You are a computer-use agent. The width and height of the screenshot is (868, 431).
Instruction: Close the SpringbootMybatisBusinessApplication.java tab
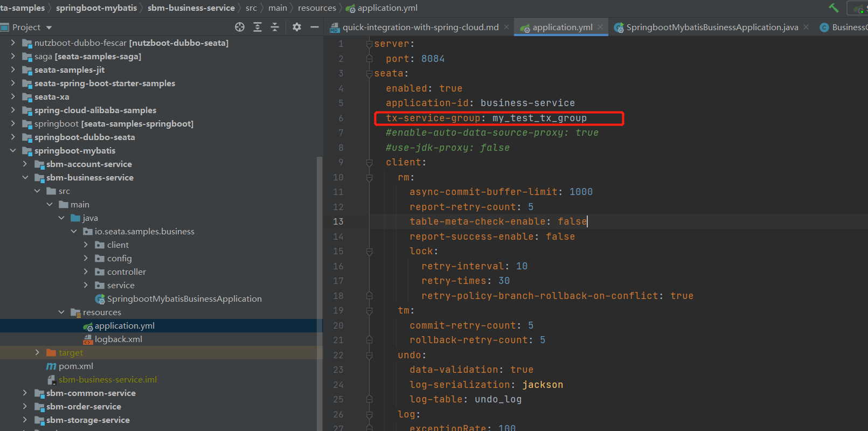click(x=806, y=27)
